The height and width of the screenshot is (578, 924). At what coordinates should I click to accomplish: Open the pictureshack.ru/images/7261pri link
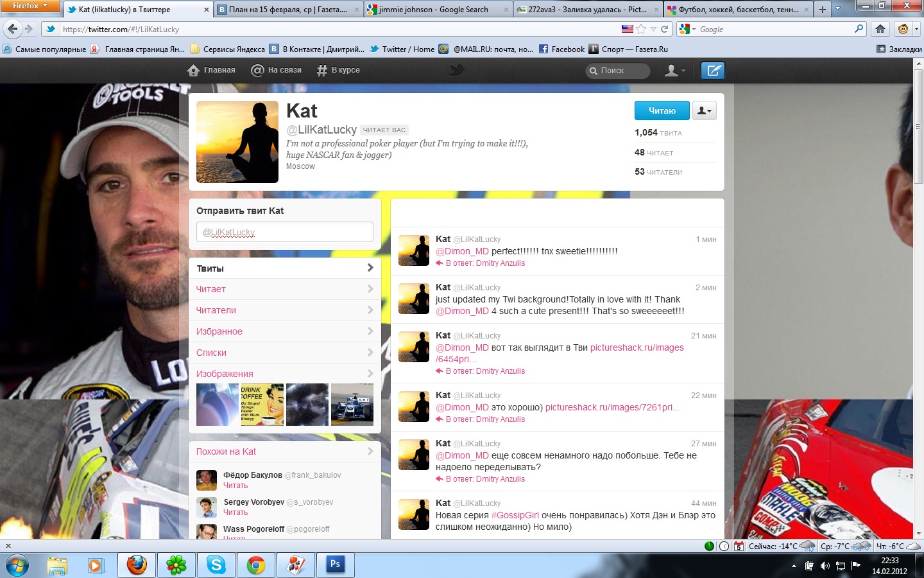tap(613, 407)
